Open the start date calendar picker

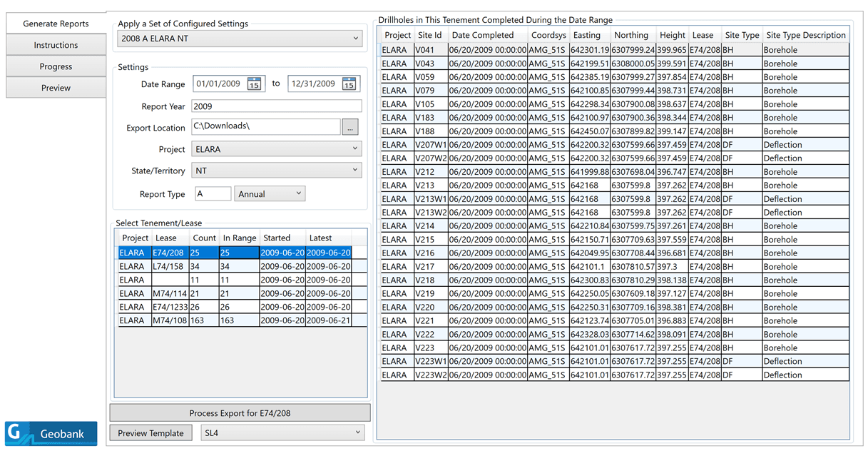click(254, 84)
